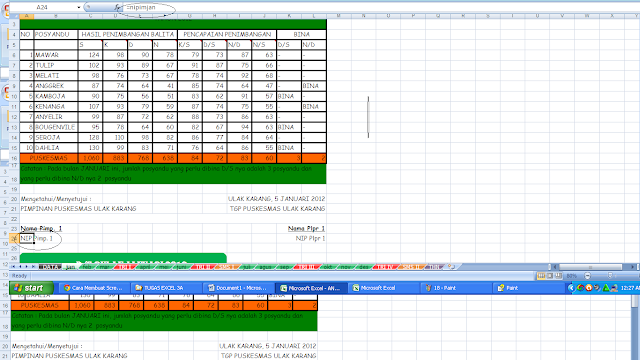Viewport: 640px width, 360px height.
Task: Click the MAWAR posyandu cell
Action: click(56, 55)
